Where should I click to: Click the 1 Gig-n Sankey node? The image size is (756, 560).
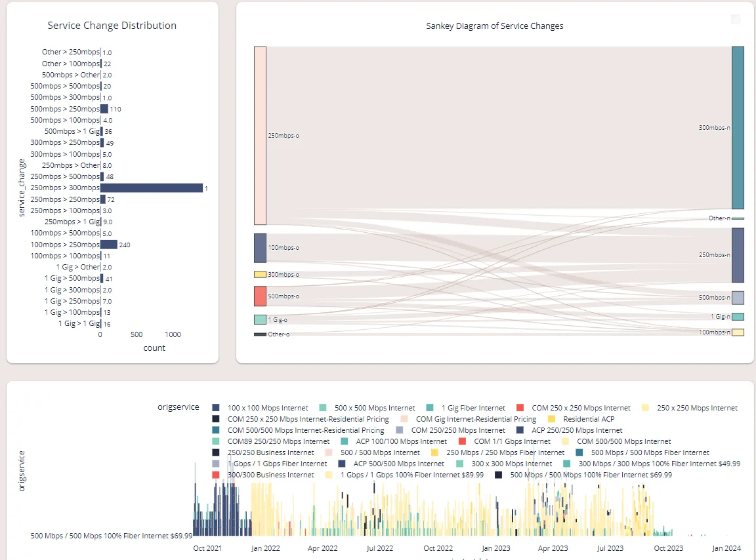pyautogui.click(x=738, y=317)
